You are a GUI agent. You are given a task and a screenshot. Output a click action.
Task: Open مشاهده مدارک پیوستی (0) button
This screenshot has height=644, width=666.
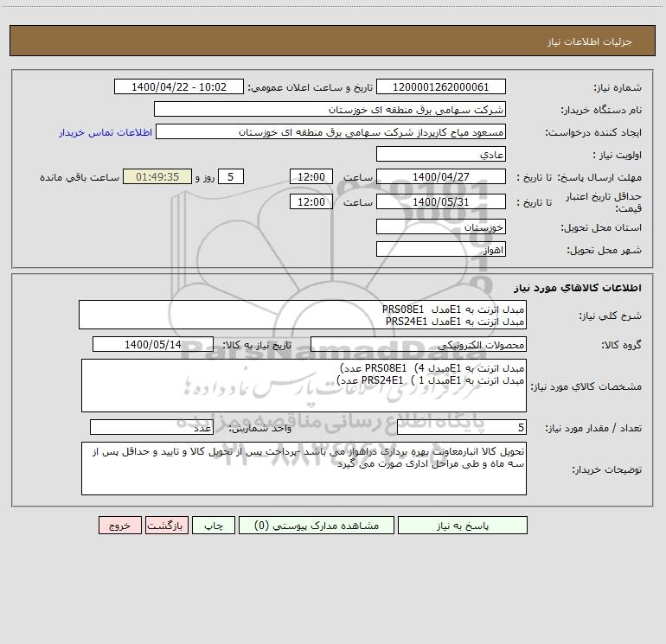317,525
